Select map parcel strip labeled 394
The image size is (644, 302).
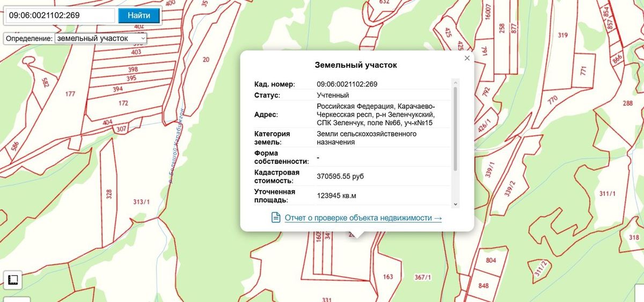117,89
